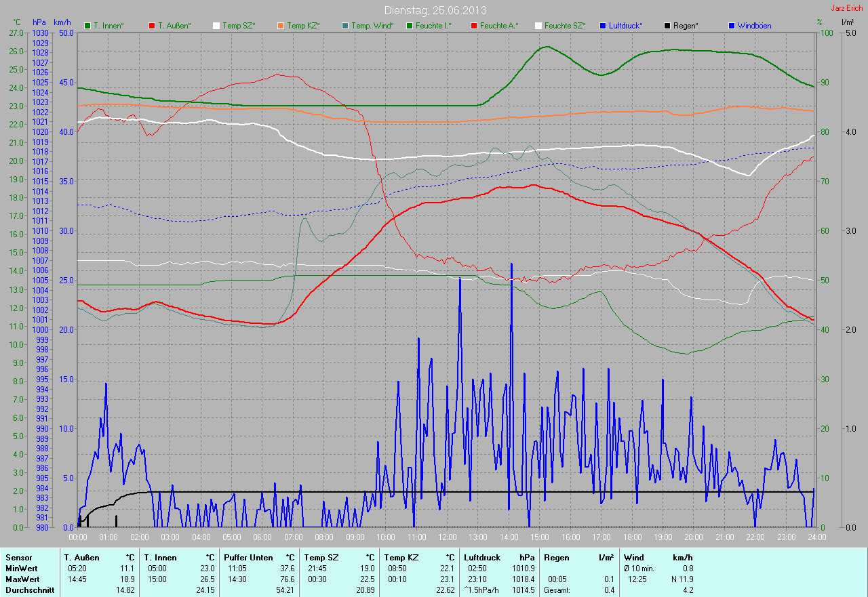Select the 'T. Innen*' legend label
The width and height of the screenshot is (868, 597).
108,26
